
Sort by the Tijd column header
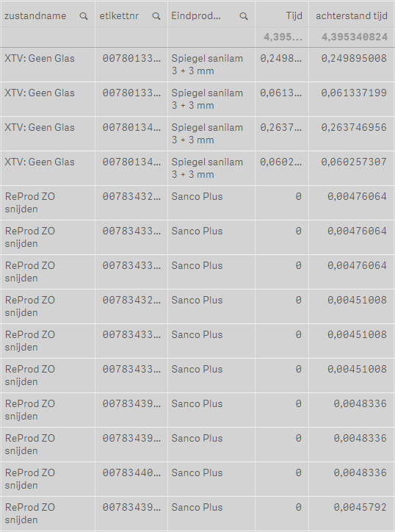point(294,15)
